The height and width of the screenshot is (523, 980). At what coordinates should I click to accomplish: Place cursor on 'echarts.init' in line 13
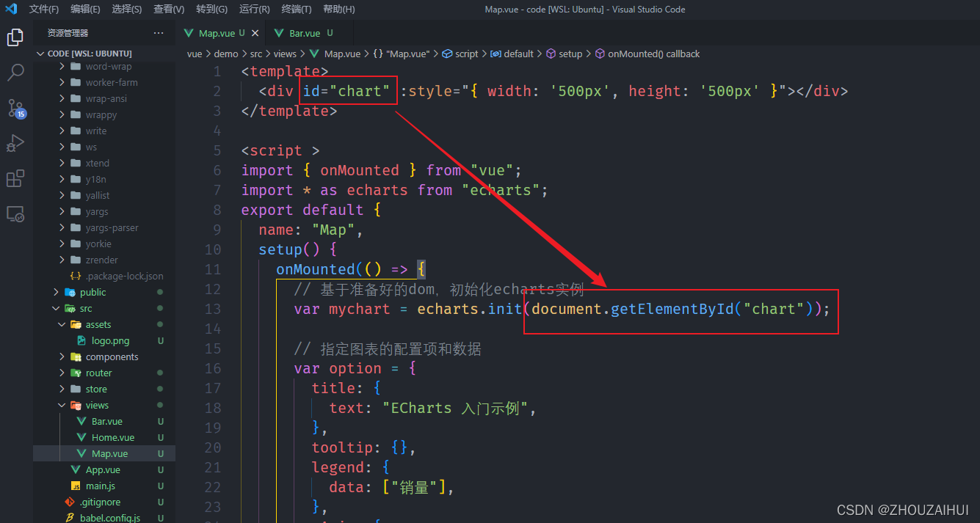(x=470, y=309)
